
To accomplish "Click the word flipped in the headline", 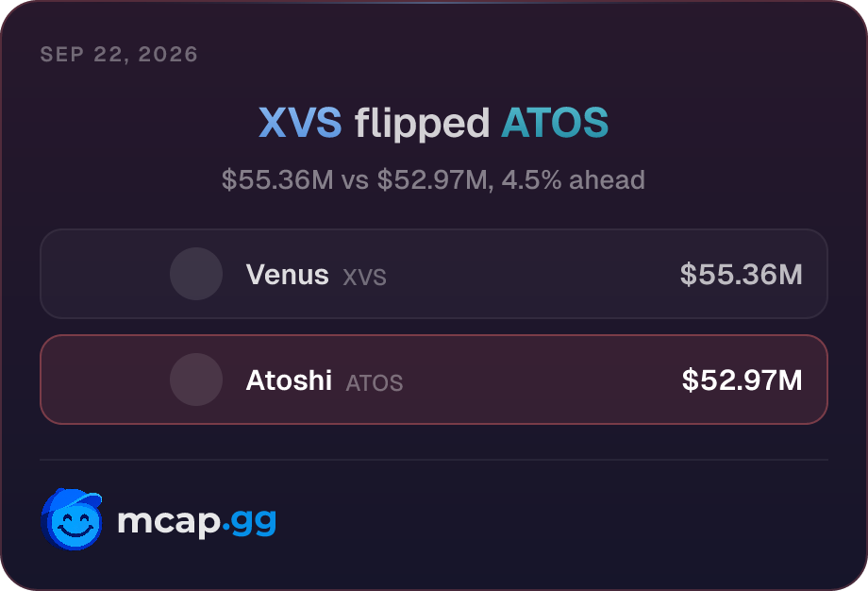I will click(x=422, y=124).
